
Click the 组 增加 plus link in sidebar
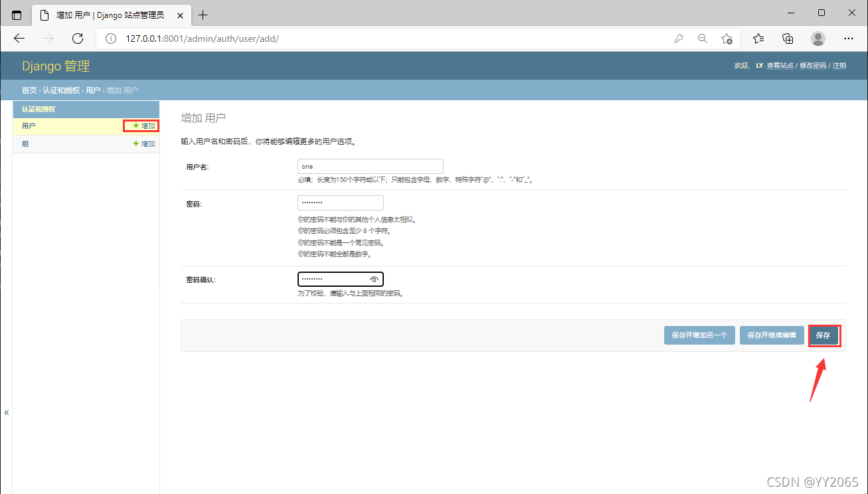pyautogui.click(x=144, y=143)
